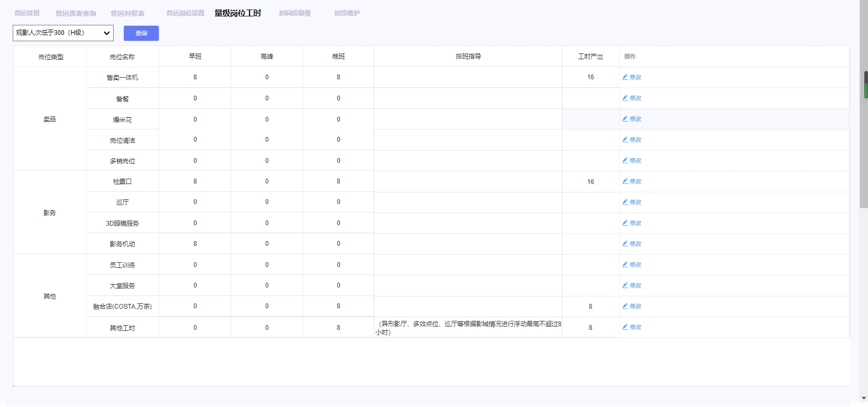Click the 大堂服务 position name
This screenshot has width=868, height=407.
click(122, 285)
